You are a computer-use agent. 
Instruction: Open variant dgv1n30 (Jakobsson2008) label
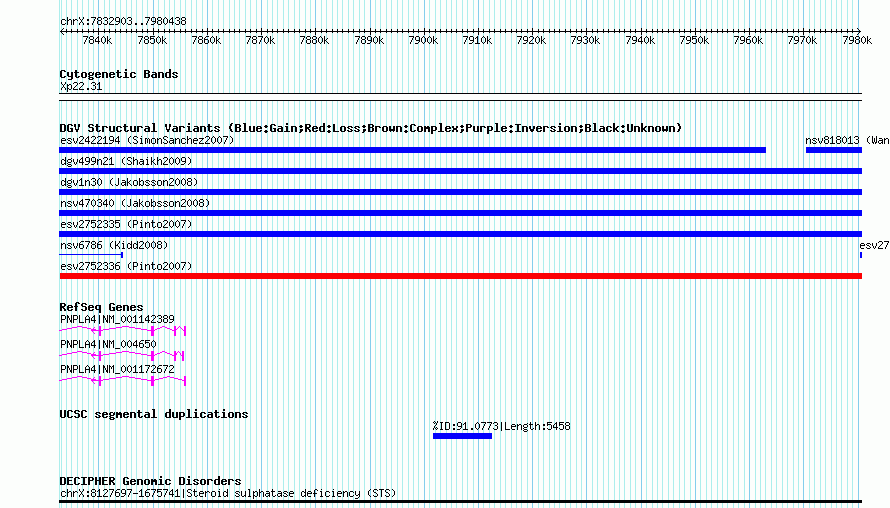click(129, 182)
